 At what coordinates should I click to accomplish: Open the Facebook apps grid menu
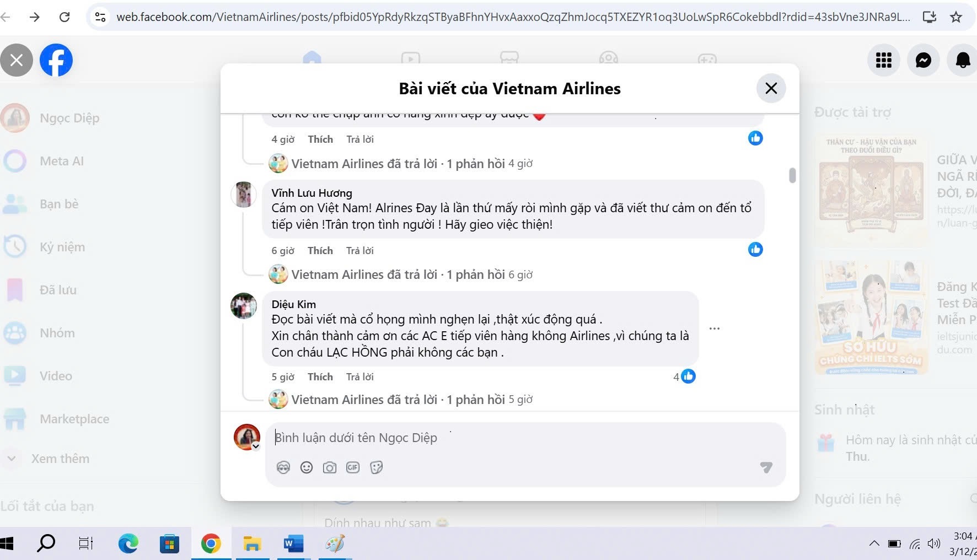point(883,60)
